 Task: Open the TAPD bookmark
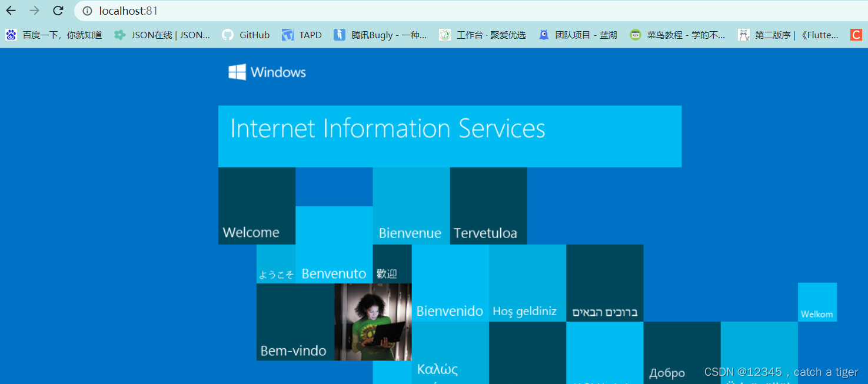coord(310,35)
